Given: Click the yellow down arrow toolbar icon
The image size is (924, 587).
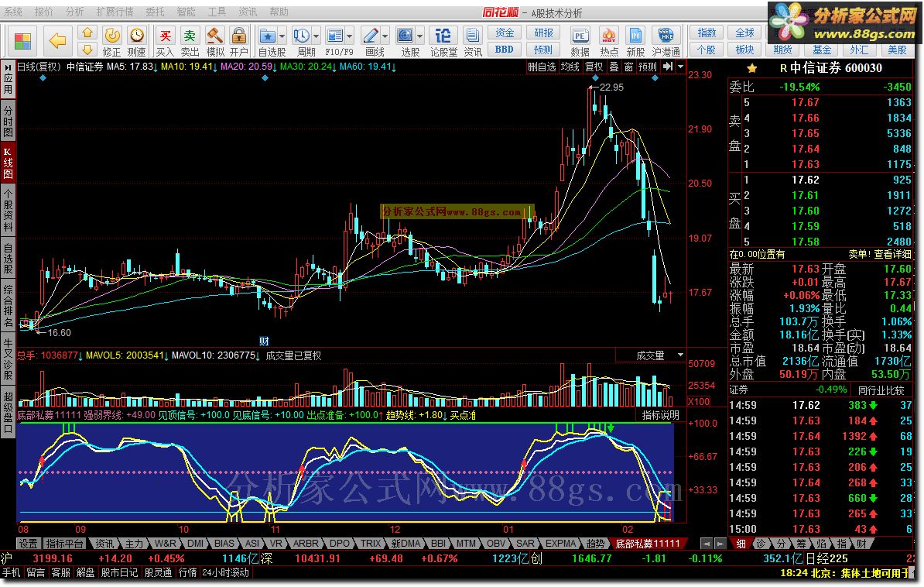Looking at the screenshot, I should [x=87, y=49].
